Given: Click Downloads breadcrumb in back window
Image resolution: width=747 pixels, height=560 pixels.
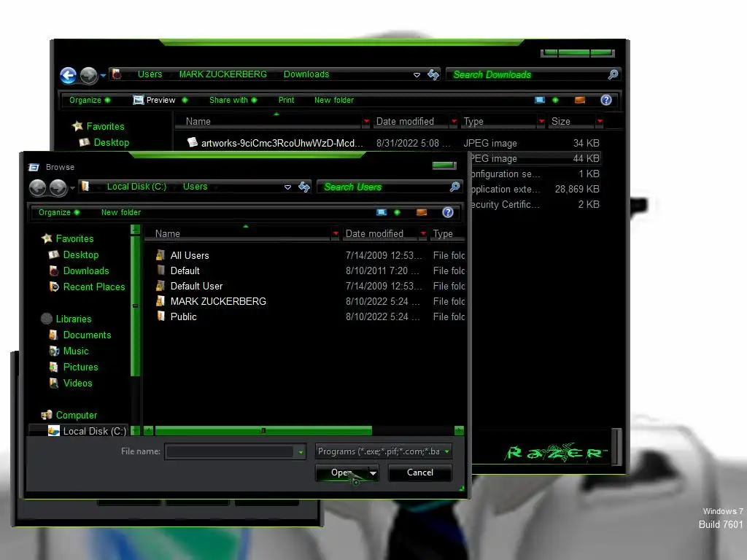Looking at the screenshot, I should coord(306,74).
